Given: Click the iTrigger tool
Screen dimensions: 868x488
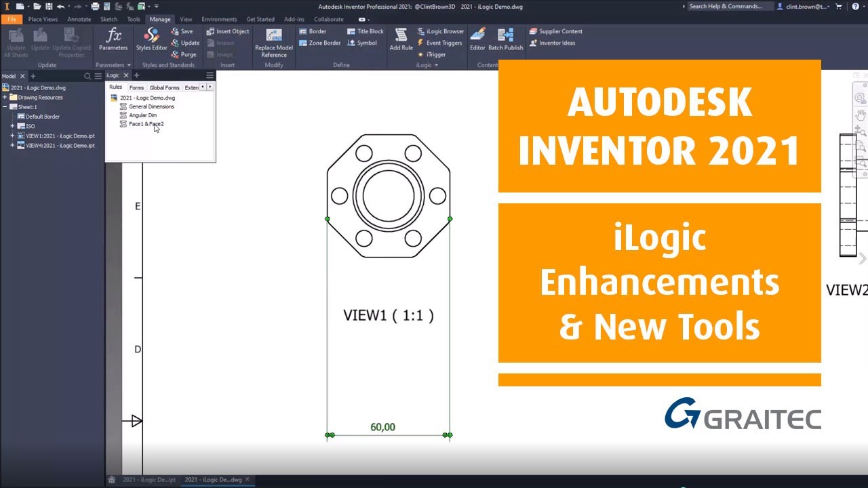Looking at the screenshot, I should coord(431,54).
